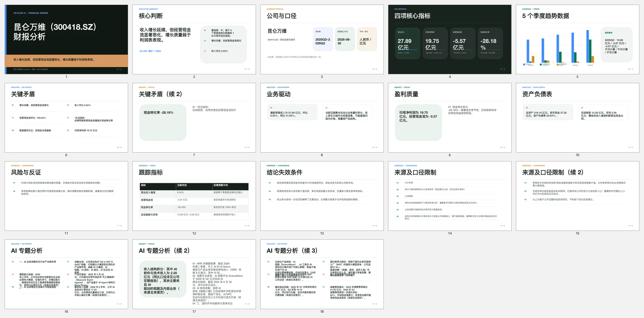
Task: Select slide 9 titled 盈利质量
Action: pos(450,118)
